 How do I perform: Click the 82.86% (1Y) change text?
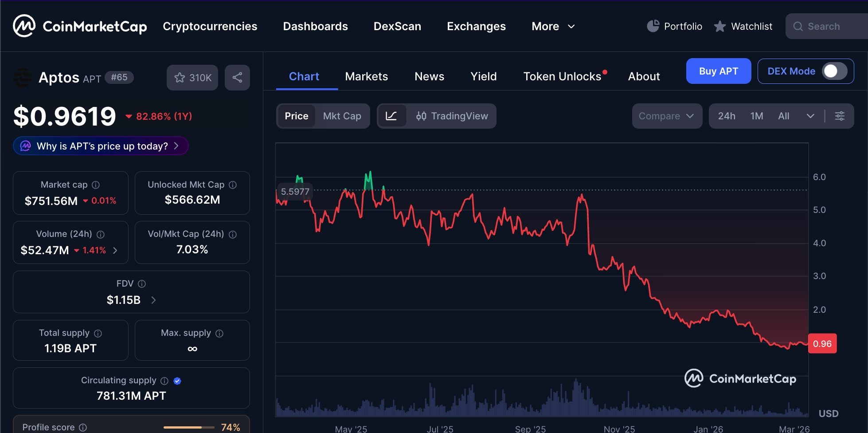(164, 116)
